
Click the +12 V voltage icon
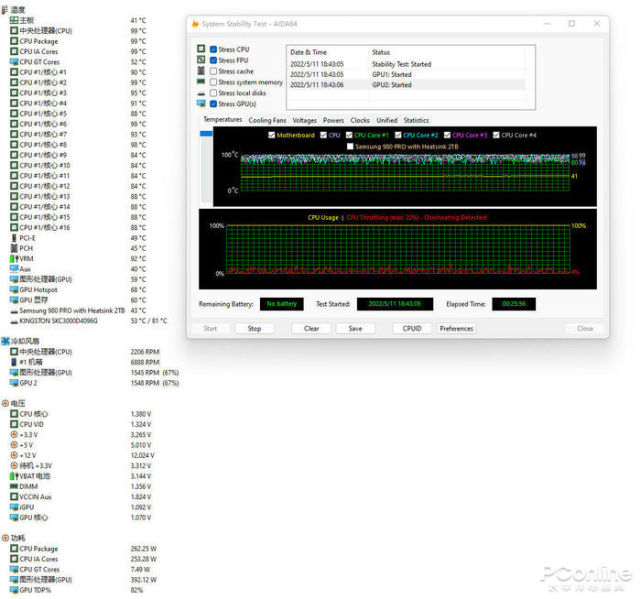pyautogui.click(x=14, y=455)
